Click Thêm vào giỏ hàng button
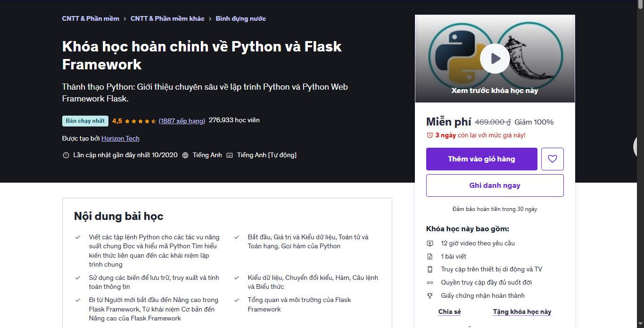The width and height of the screenshot is (644, 328). (x=482, y=159)
